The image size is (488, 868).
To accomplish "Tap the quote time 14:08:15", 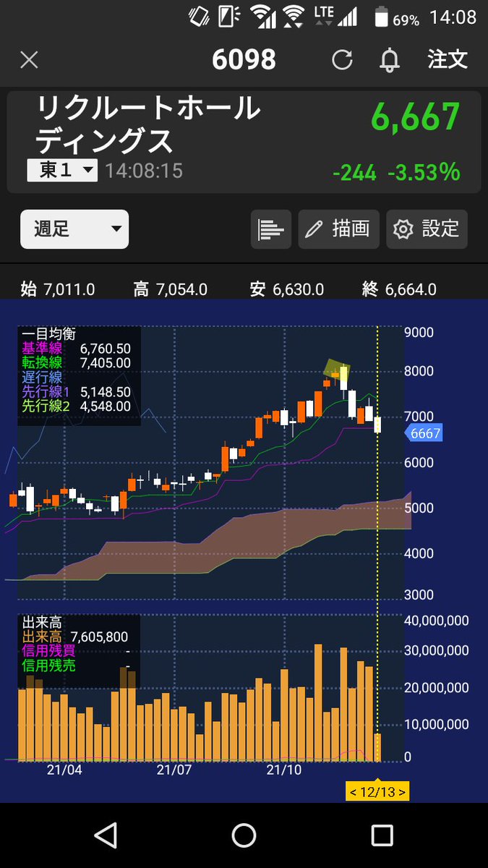I will 144,171.
